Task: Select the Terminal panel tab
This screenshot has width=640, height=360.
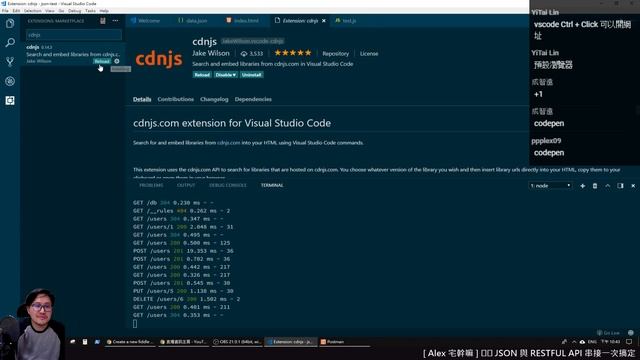Action: [272, 185]
